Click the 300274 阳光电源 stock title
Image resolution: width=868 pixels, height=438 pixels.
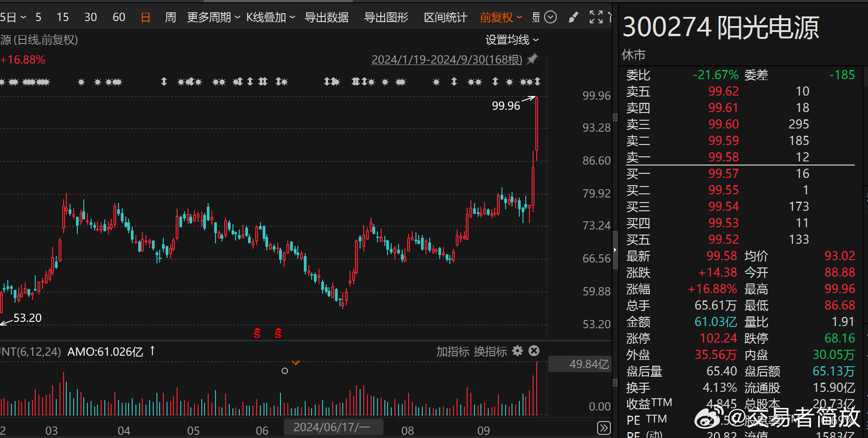point(721,27)
